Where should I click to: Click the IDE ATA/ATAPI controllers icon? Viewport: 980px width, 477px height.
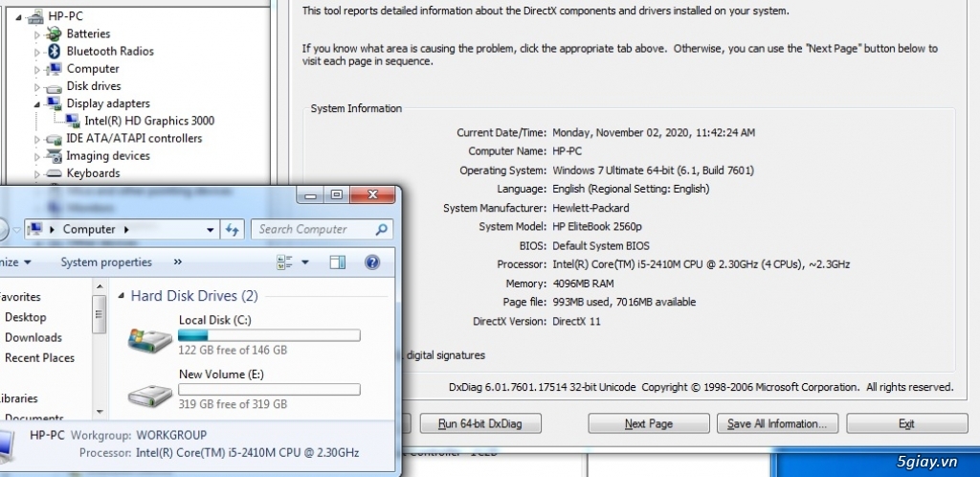pyautogui.click(x=55, y=139)
